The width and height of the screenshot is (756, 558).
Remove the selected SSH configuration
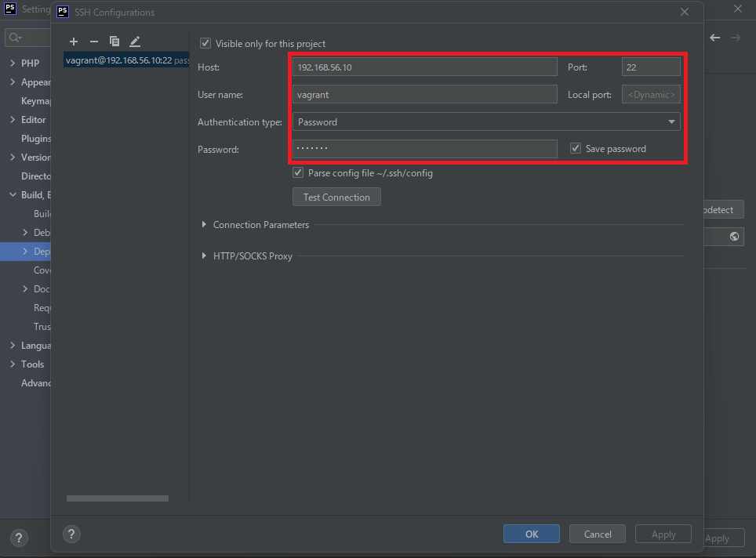click(x=94, y=42)
